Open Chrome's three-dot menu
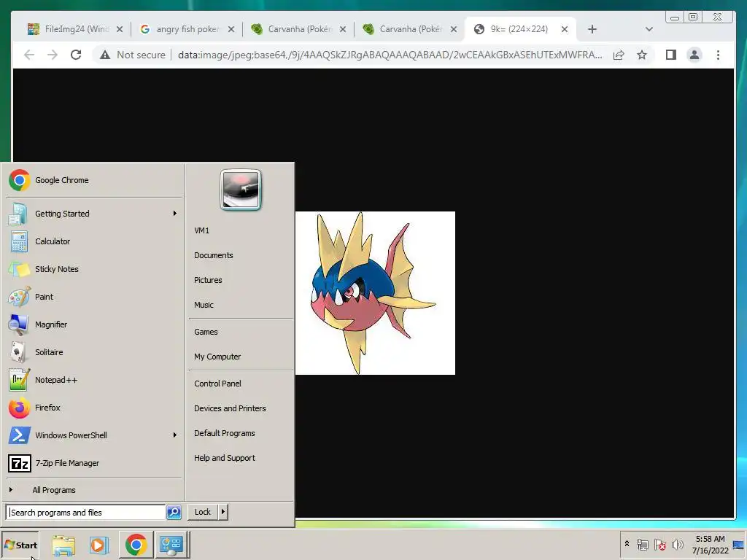 coord(718,55)
